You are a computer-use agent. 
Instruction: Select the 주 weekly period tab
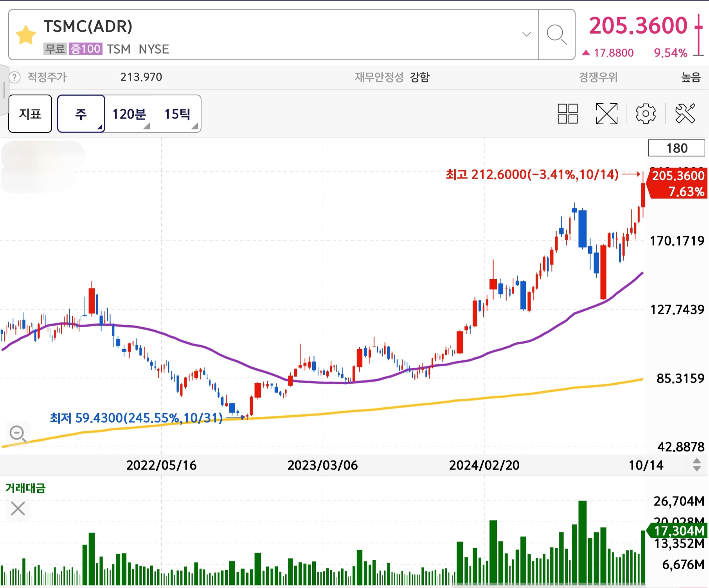point(81,114)
